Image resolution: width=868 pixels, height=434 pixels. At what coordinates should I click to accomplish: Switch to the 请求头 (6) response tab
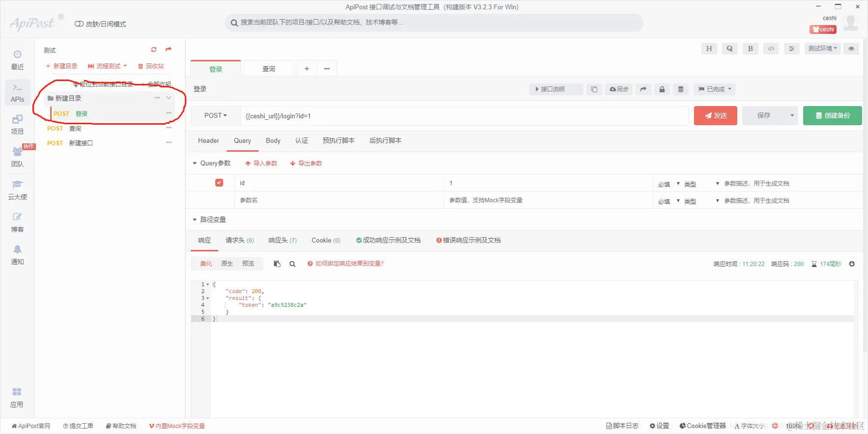(240, 241)
